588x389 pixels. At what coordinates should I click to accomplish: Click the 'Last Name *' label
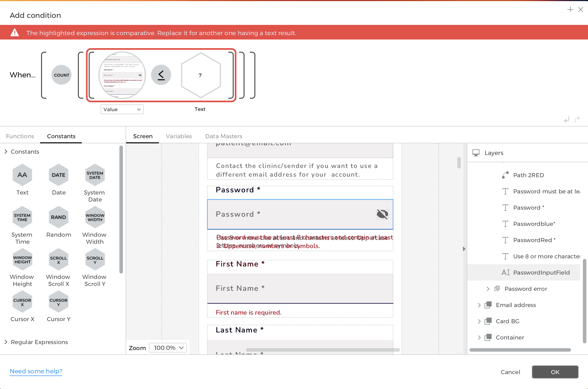click(240, 330)
